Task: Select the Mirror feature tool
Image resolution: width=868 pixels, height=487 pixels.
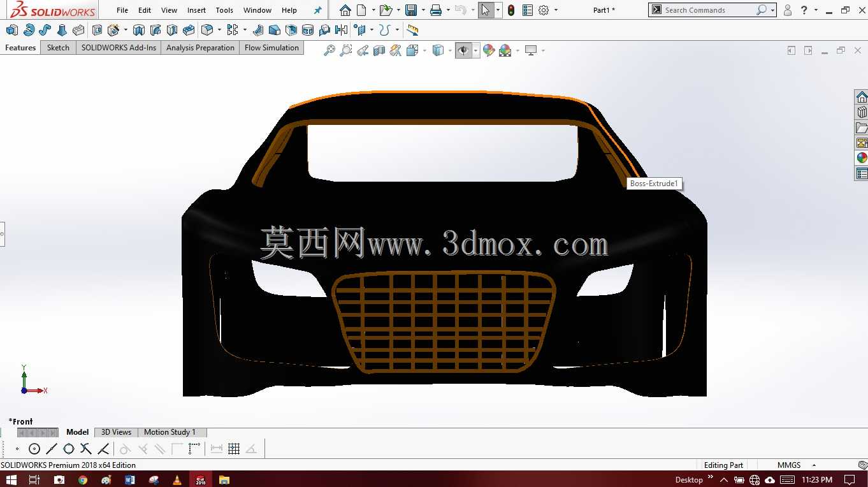Action: click(x=341, y=30)
